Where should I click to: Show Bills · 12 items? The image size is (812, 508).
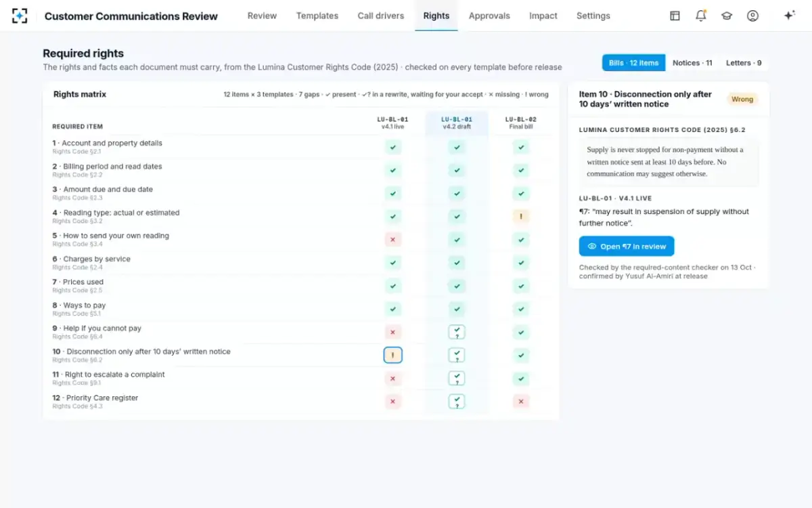633,63
